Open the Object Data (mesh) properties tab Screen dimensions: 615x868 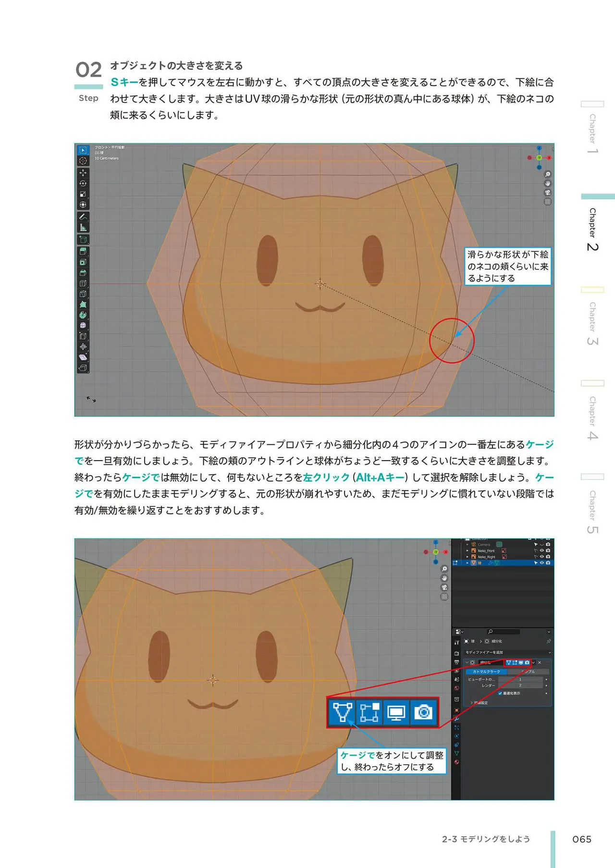click(456, 753)
